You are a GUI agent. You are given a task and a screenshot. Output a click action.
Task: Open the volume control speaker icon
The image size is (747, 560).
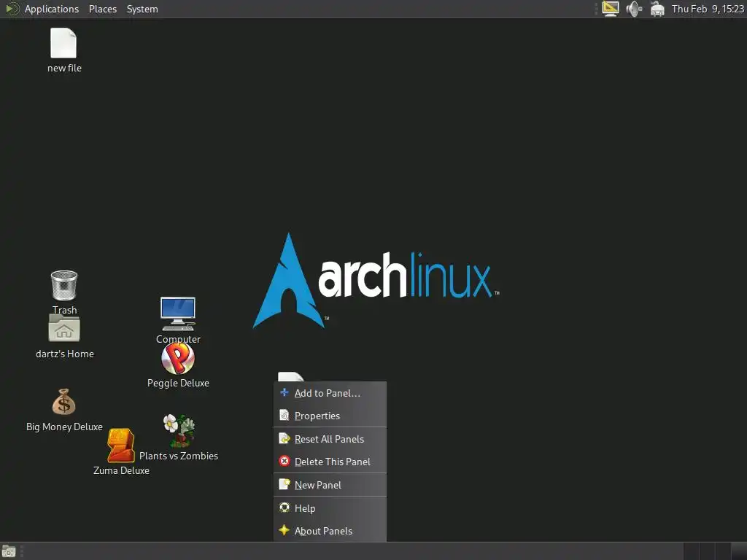click(634, 9)
